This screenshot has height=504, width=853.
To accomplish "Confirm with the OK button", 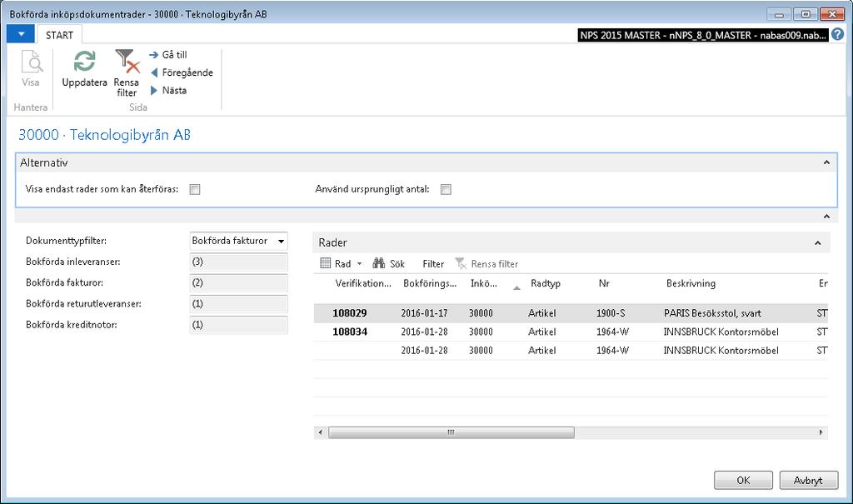I will point(743,481).
